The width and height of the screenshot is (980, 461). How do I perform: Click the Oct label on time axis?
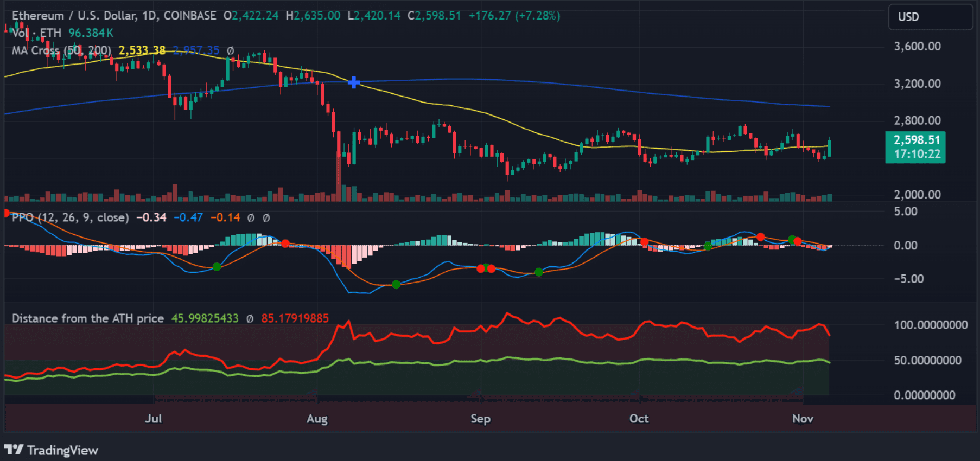pos(639,419)
